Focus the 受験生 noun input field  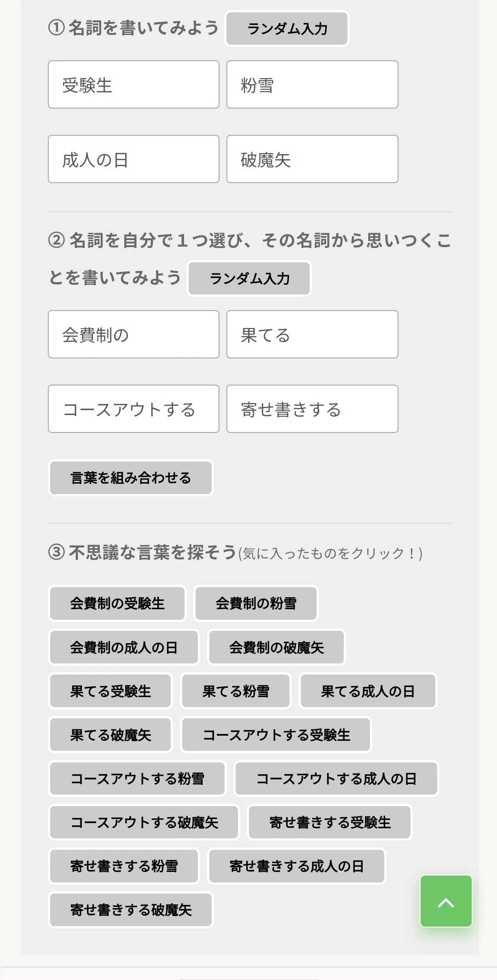coord(133,85)
